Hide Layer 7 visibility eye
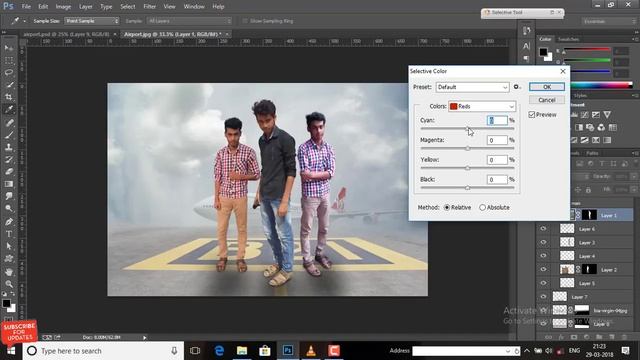This screenshot has width=640, height=360. (543, 296)
